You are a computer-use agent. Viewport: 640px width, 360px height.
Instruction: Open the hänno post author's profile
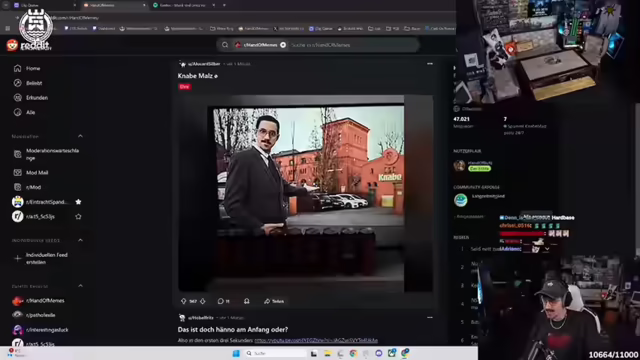pyautogui.click(x=200, y=318)
